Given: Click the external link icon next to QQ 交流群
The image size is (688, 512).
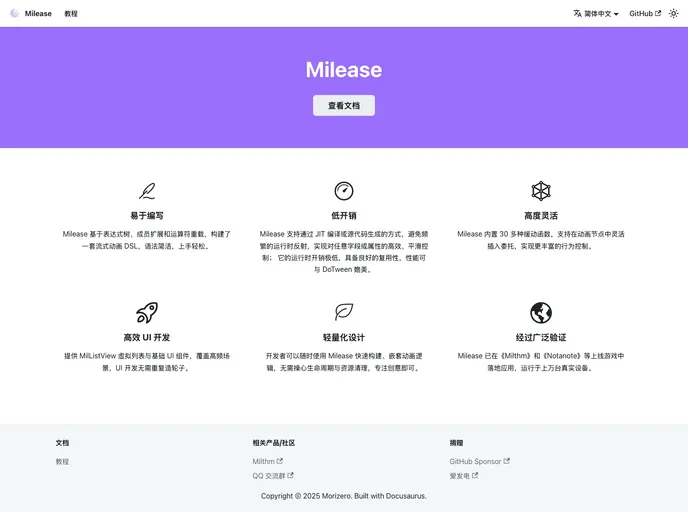Looking at the screenshot, I should tap(290, 475).
